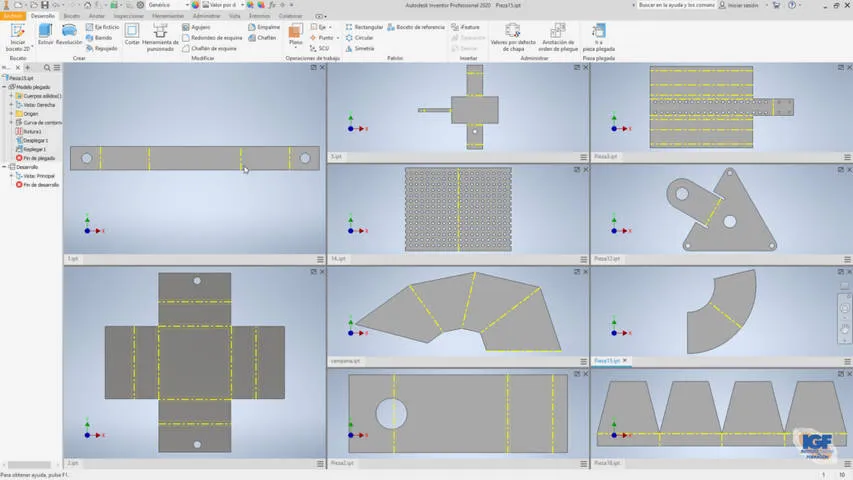Select the Empalme tool
Viewport: 853px width, 480px height.
click(x=264, y=27)
